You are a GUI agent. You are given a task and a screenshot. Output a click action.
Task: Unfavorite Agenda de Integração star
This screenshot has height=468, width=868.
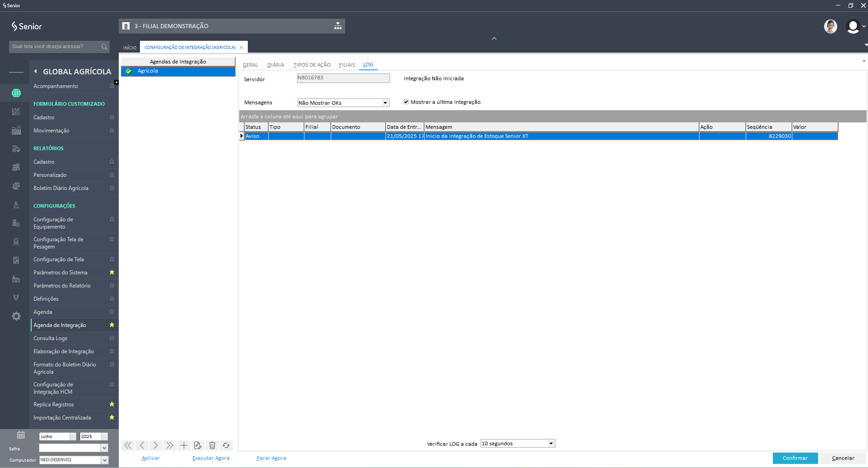click(112, 325)
